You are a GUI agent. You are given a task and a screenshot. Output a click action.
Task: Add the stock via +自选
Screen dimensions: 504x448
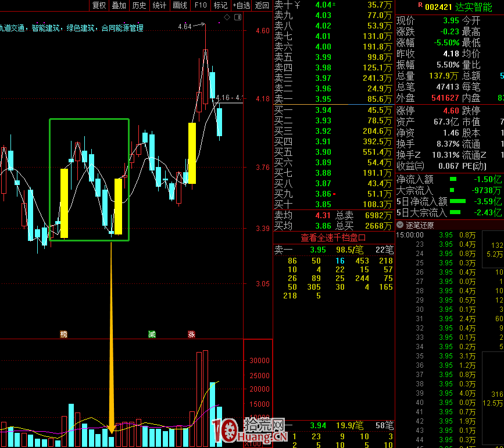click(x=241, y=5)
